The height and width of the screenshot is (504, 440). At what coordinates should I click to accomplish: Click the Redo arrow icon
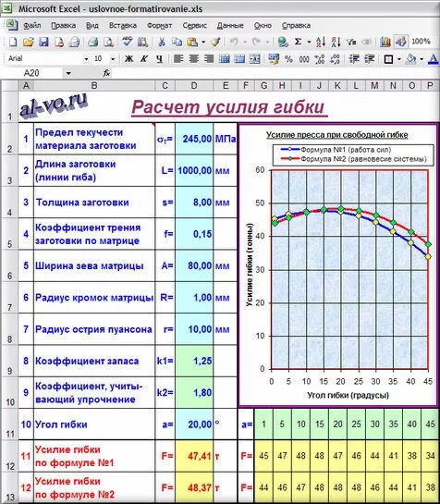coord(256,42)
